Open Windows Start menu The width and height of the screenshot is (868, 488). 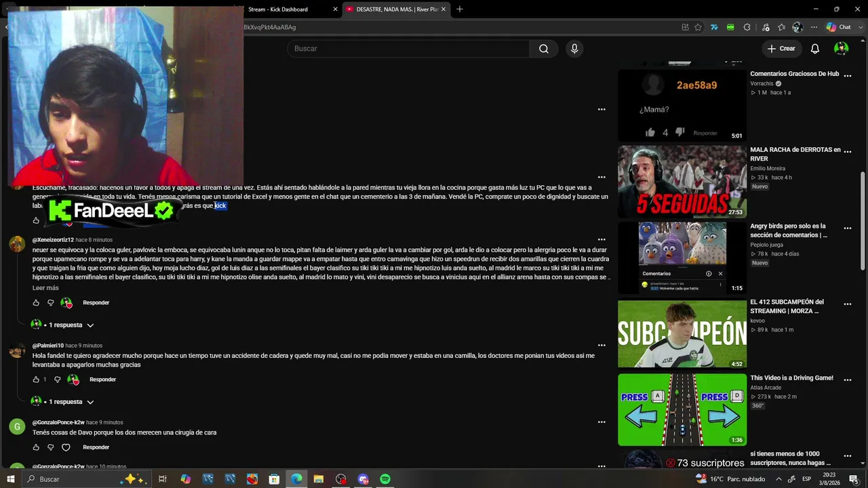(x=10, y=479)
